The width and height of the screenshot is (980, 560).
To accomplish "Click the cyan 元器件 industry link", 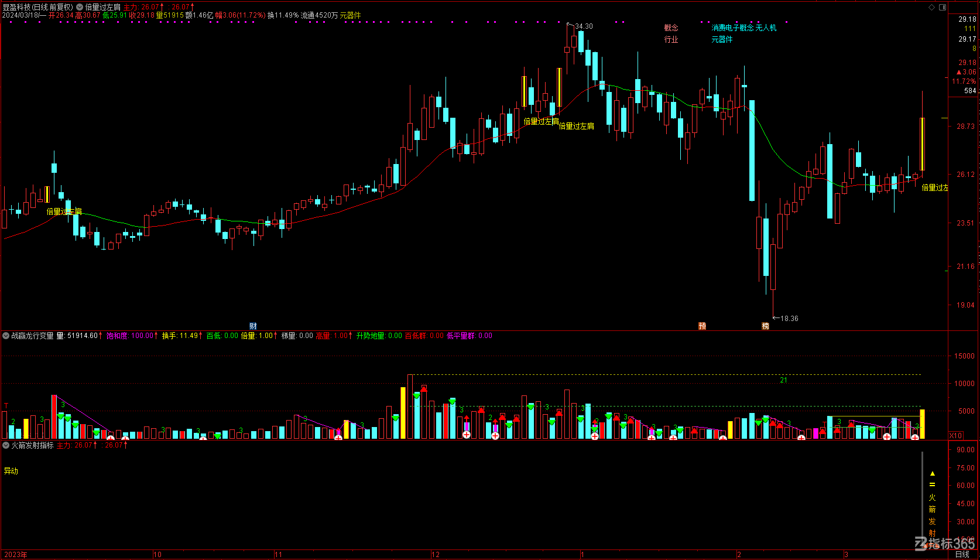I will click(722, 39).
